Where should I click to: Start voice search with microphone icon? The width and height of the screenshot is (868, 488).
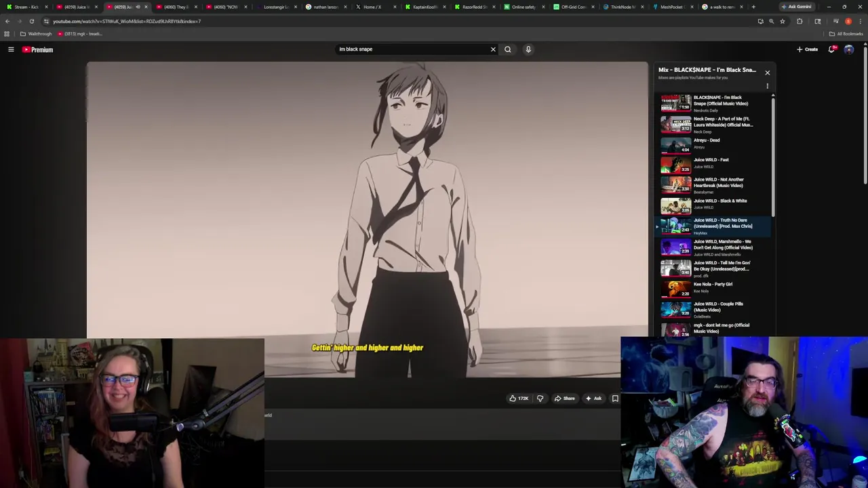click(528, 49)
